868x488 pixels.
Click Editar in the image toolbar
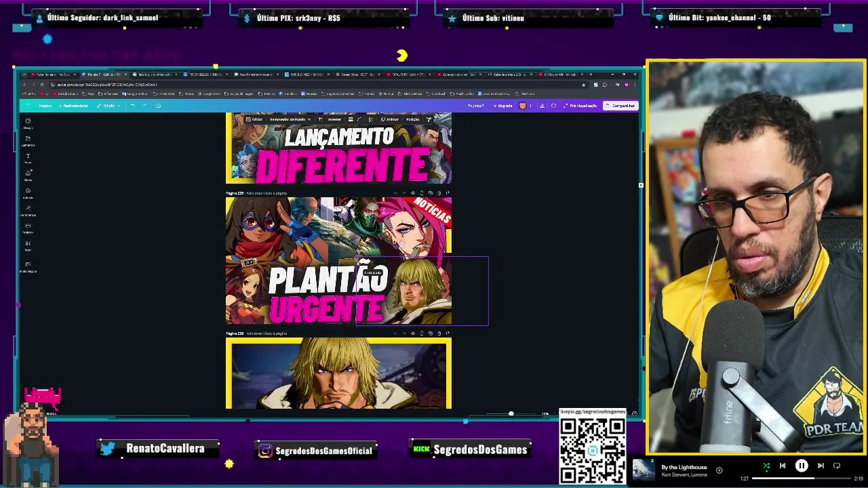coord(254,119)
